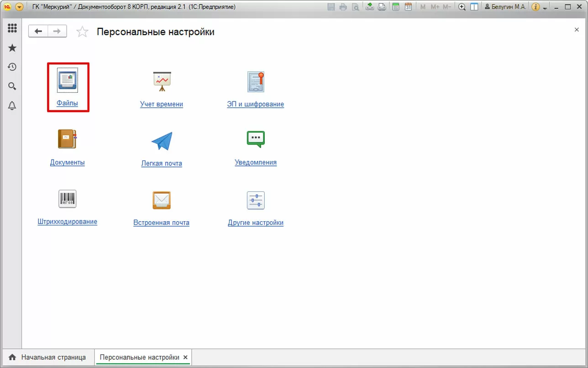Click the Save floppy-disk toolbar icon

[x=331, y=7]
